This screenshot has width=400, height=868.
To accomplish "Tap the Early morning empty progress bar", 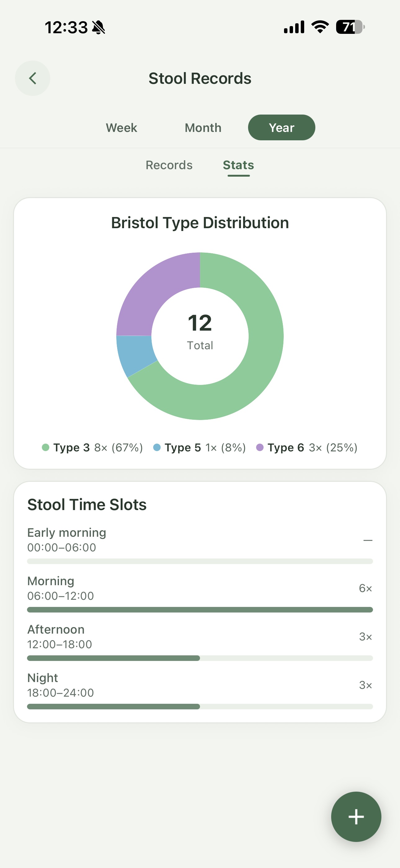I will (x=200, y=561).
